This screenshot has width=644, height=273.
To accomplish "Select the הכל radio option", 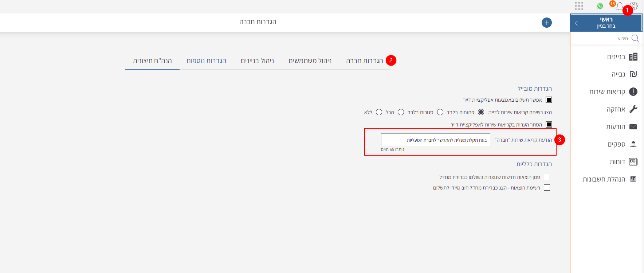I will point(401,112).
